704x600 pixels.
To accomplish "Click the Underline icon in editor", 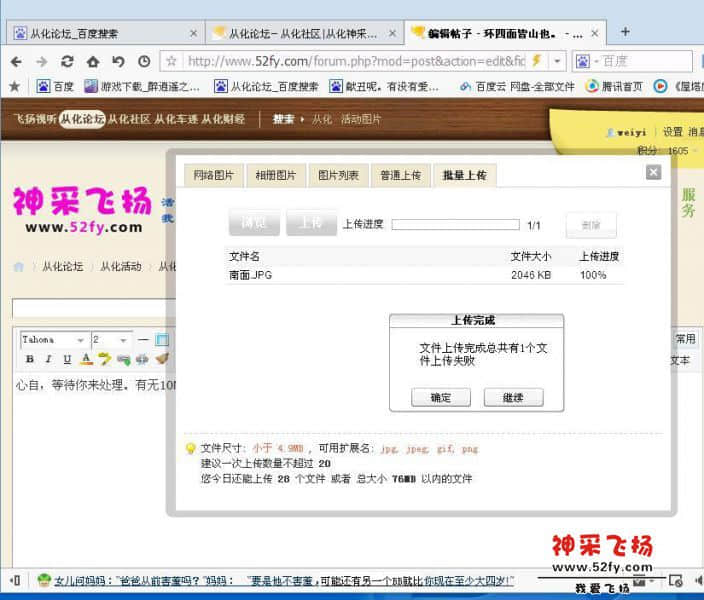I will tap(67, 359).
